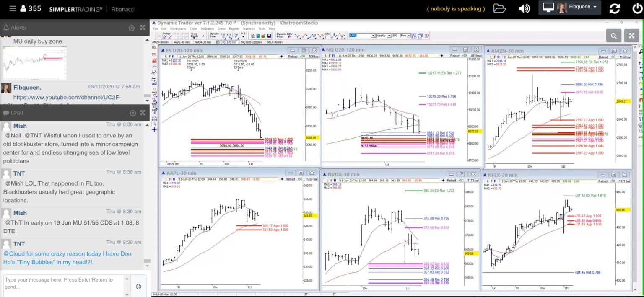Image resolution: width=644 pixels, height=297 pixels.
Task: Expand the Chat panel fullscreen icon
Action: click(143, 113)
